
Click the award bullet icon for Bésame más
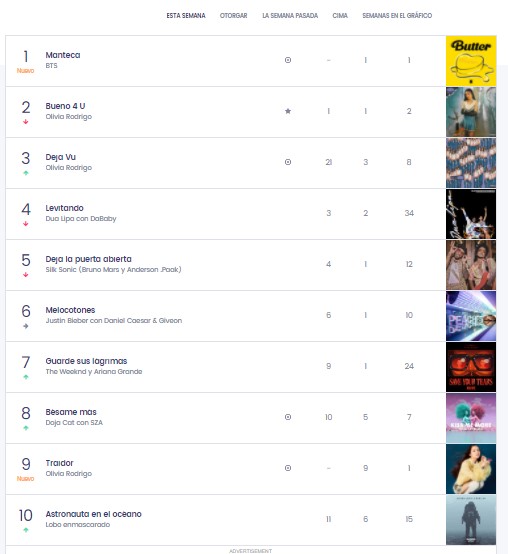tap(288, 417)
